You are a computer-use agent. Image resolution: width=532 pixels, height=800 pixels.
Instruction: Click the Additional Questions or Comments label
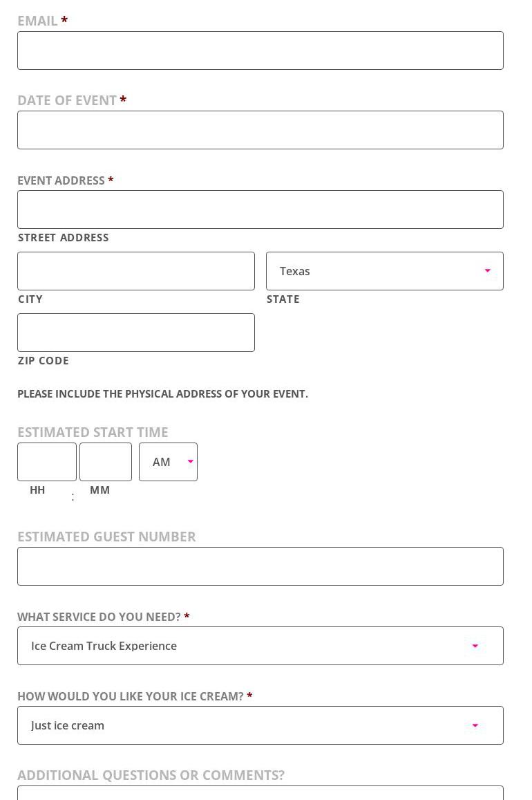(151, 775)
